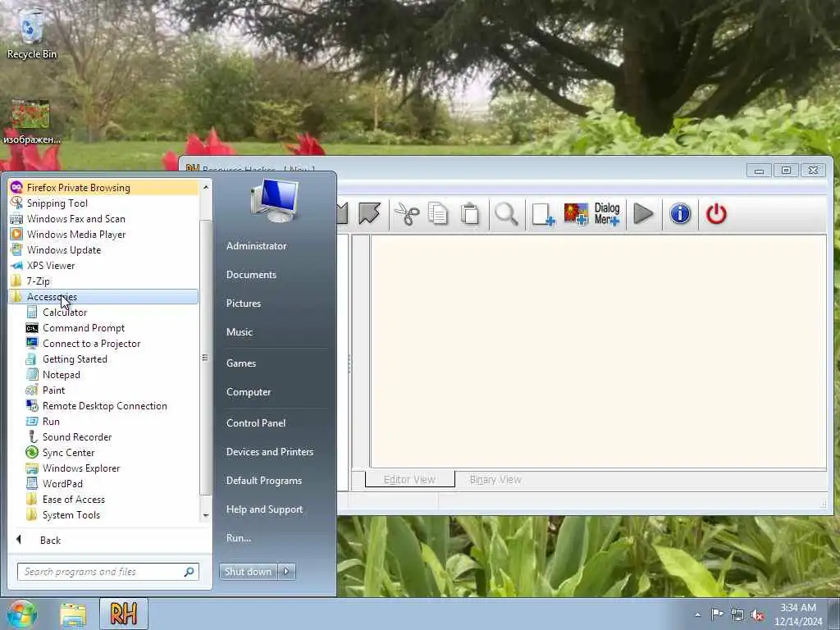
Task: Click the Resource Hacker RH taskbar button
Action: coord(124,614)
